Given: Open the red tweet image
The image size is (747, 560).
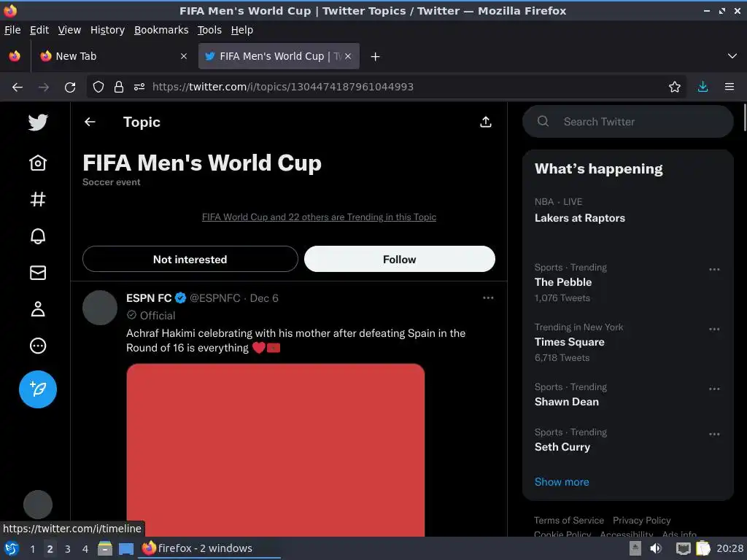Looking at the screenshot, I should 275,450.
